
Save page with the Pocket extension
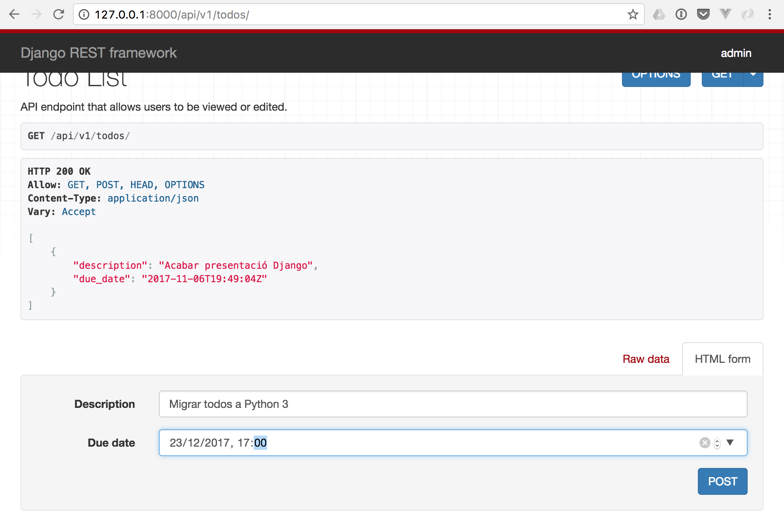(x=703, y=15)
